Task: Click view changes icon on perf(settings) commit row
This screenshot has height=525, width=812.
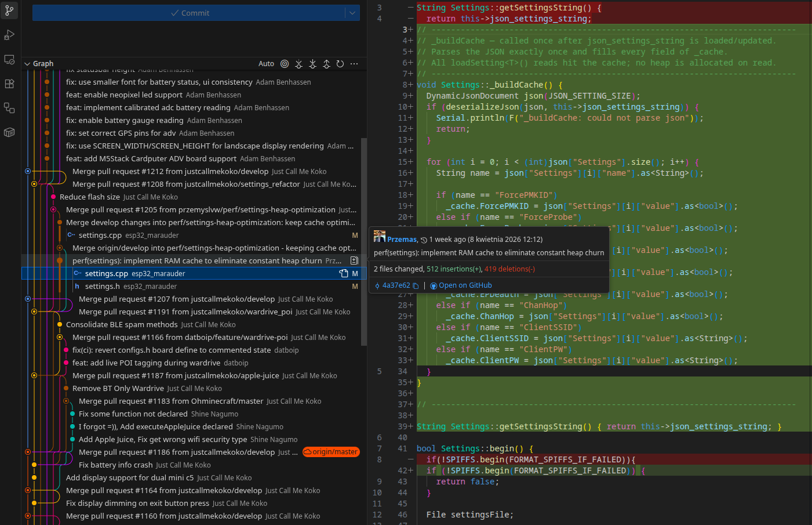Action: [354, 261]
